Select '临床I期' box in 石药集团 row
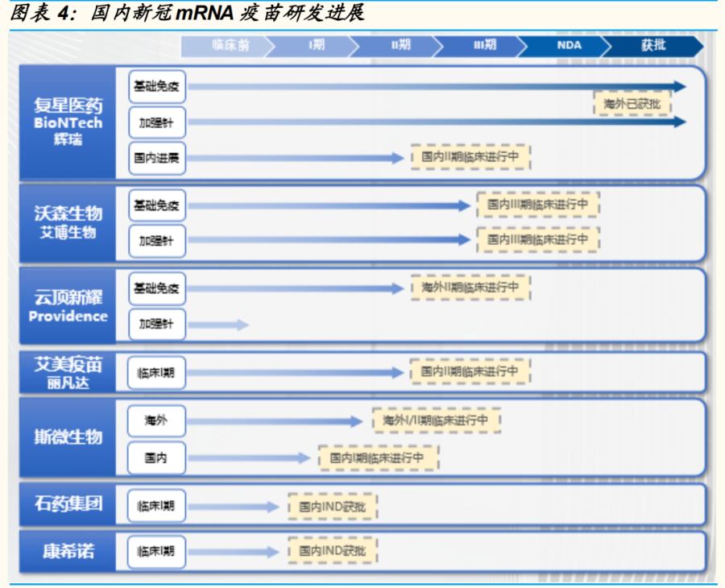Screen dimensions: 725x588 156,506
